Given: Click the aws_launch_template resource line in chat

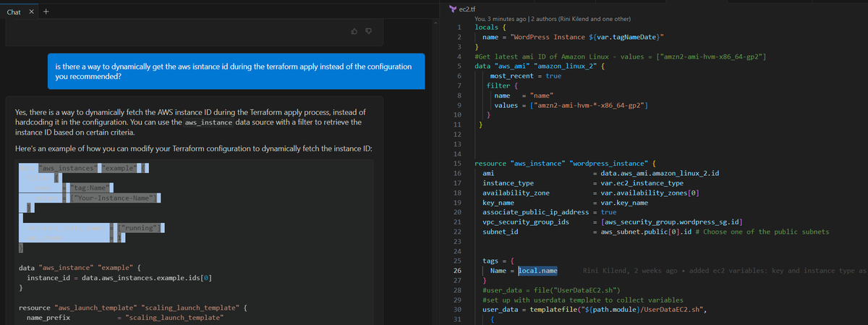Looking at the screenshot, I should click(134, 308).
